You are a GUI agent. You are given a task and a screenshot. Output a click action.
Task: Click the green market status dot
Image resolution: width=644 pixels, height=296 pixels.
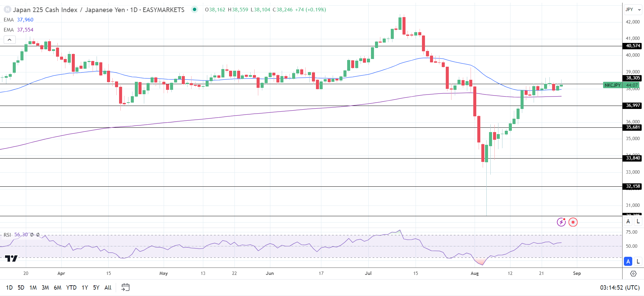click(x=195, y=9)
